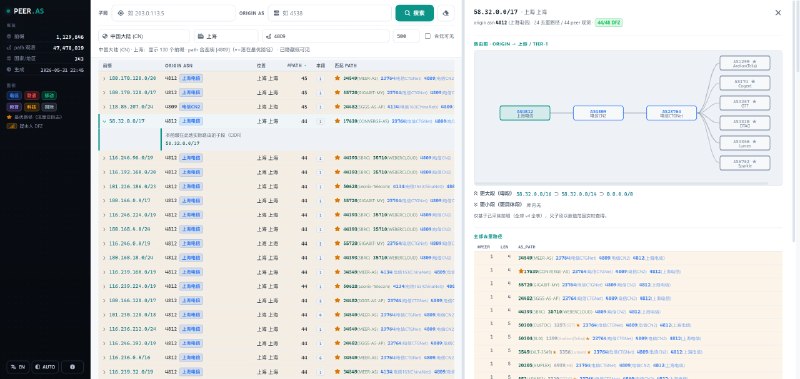Click the 前缀 column header
The width and height of the screenshot is (800, 379).
(x=107, y=66)
